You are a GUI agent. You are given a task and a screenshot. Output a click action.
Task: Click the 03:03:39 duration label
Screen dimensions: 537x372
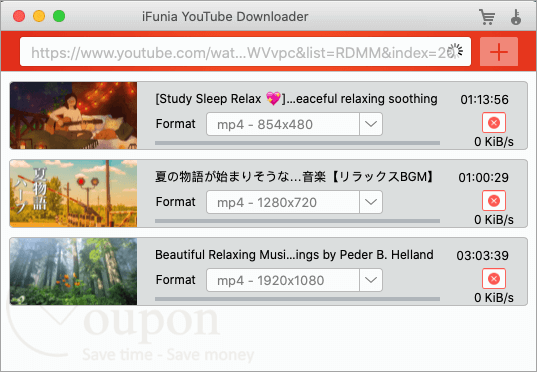(483, 256)
